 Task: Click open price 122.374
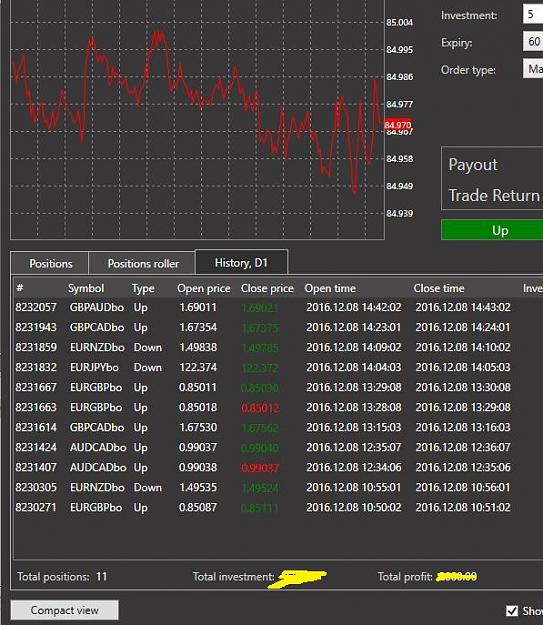198,367
